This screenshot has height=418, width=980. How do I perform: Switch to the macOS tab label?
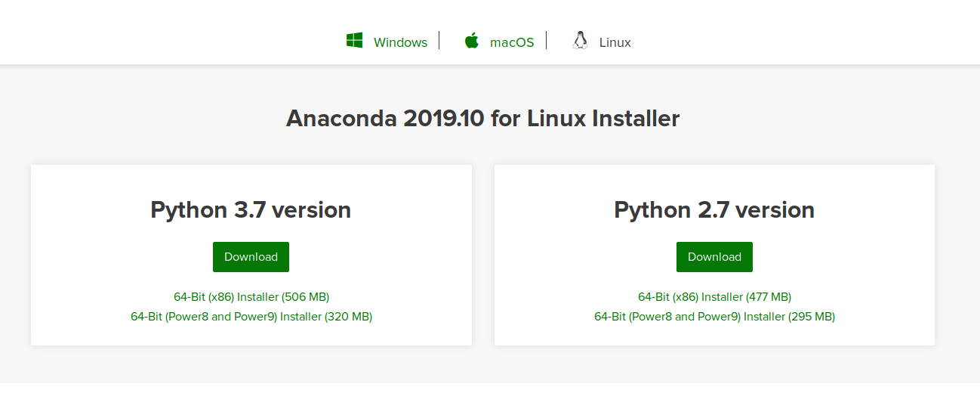click(x=512, y=42)
